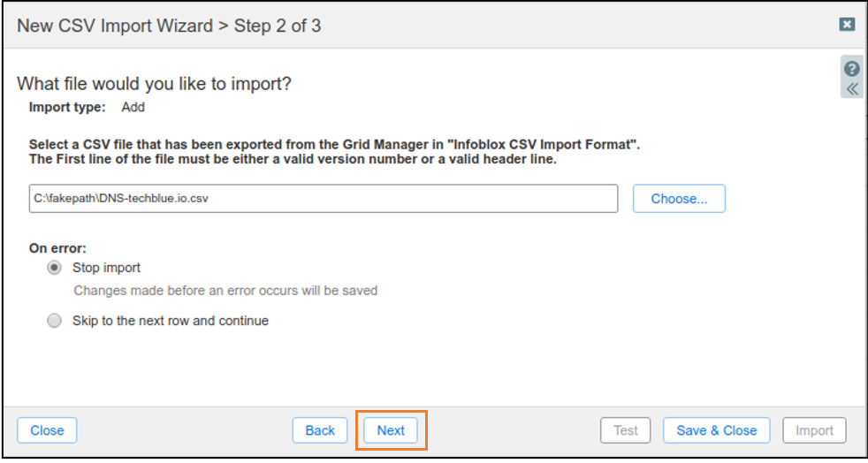Click the 'New CSV Import Wizard' title text

[115, 26]
